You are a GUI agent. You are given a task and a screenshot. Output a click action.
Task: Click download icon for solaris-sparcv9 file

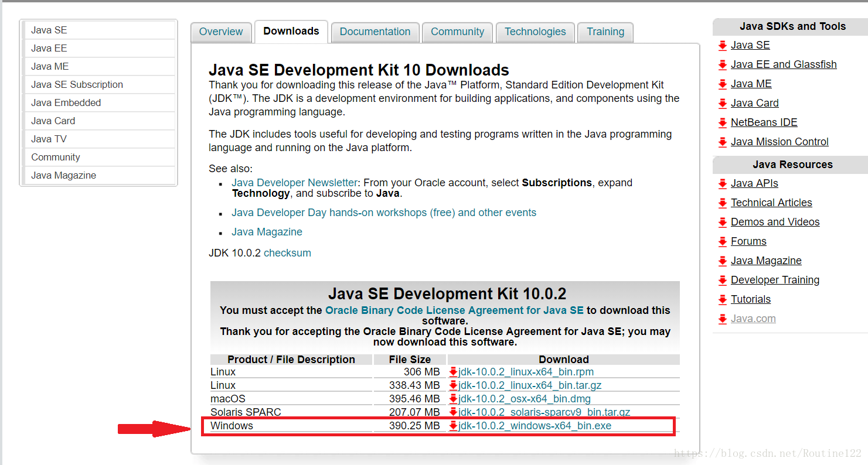pyautogui.click(x=453, y=412)
